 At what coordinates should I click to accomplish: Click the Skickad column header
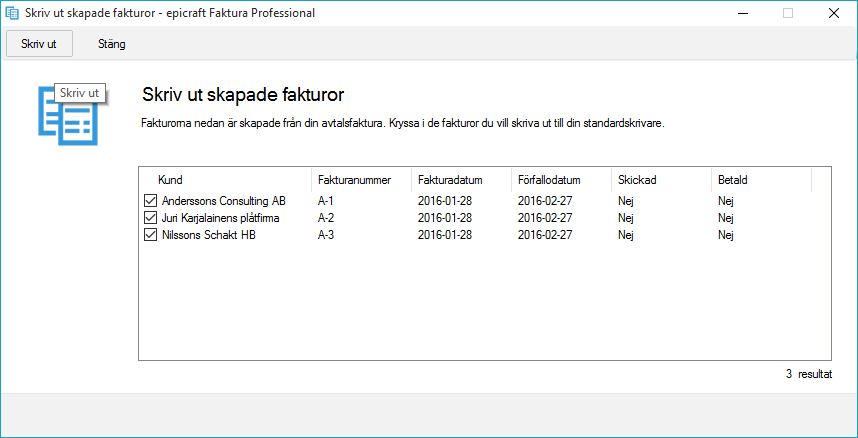pos(661,180)
